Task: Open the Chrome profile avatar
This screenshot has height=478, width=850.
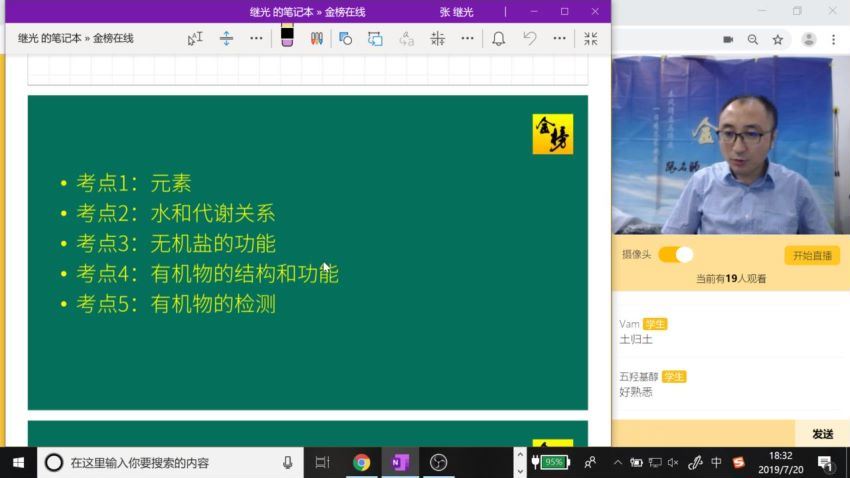Action: pyautogui.click(x=809, y=40)
